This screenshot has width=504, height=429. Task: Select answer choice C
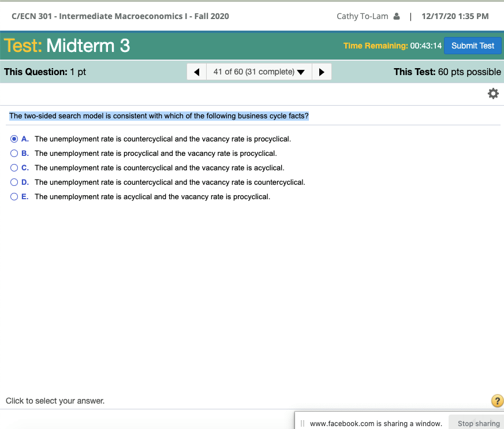coord(13,167)
